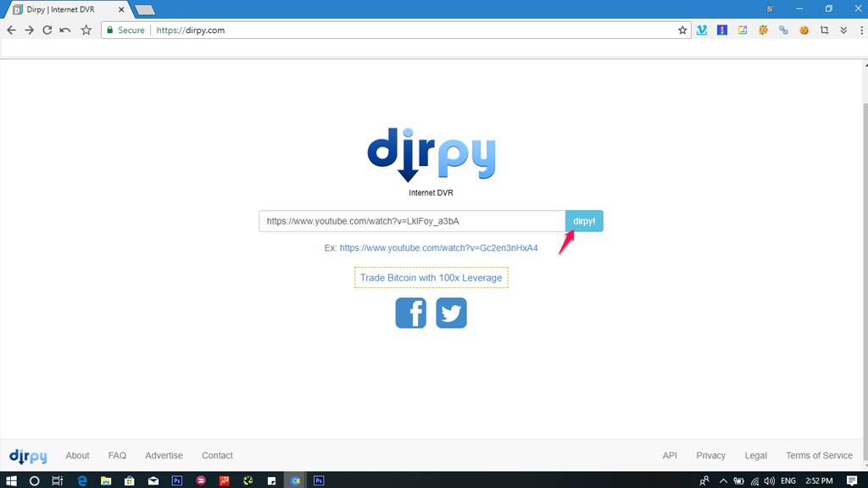
Task: Click the small dirpy logo in footer
Action: 28,456
